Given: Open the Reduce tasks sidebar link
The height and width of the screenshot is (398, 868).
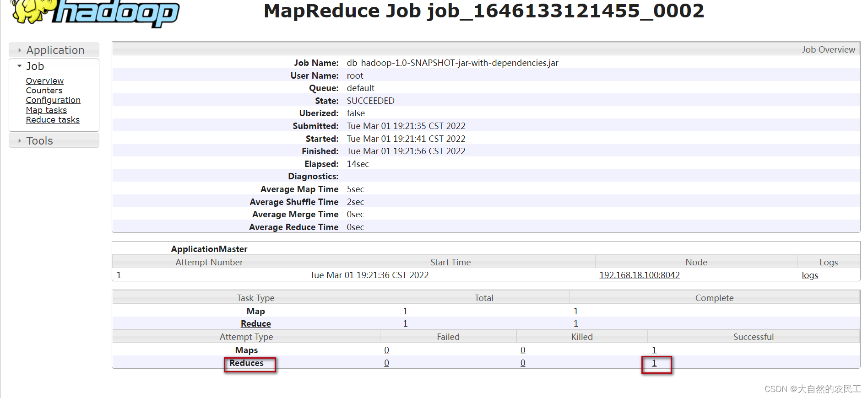Looking at the screenshot, I should [53, 119].
